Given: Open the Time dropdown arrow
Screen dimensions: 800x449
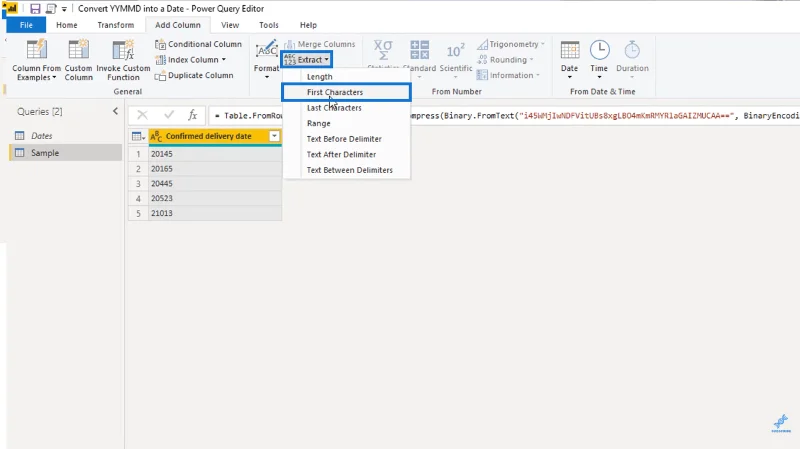Looking at the screenshot, I should 599,78.
